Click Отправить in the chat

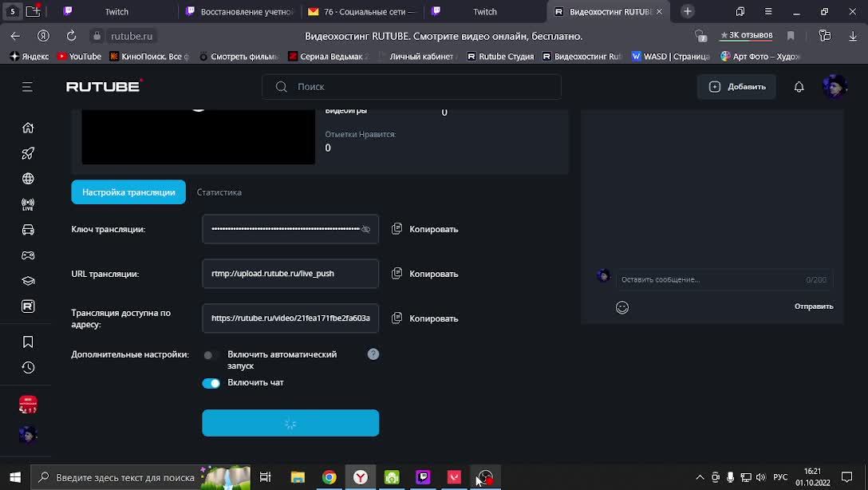(x=814, y=306)
